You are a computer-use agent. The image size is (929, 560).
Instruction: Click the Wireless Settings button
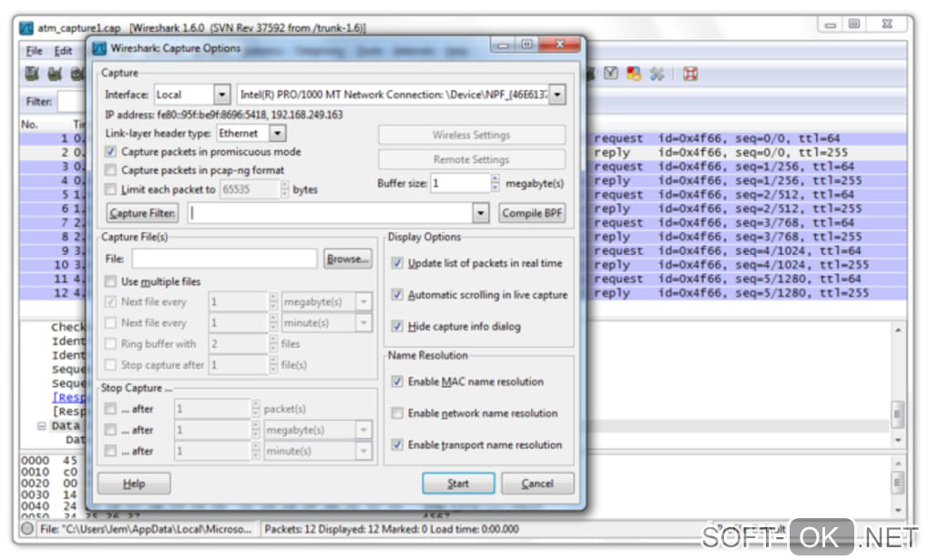(471, 135)
